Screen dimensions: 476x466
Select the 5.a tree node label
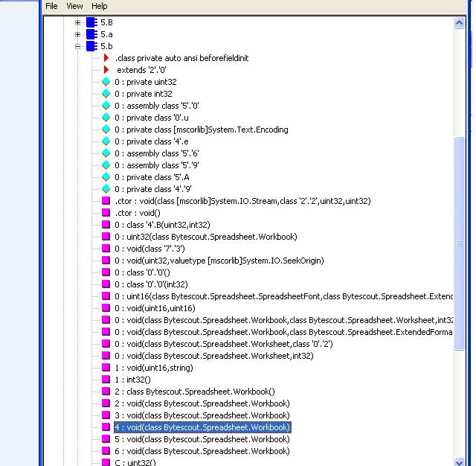[x=106, y=34]
